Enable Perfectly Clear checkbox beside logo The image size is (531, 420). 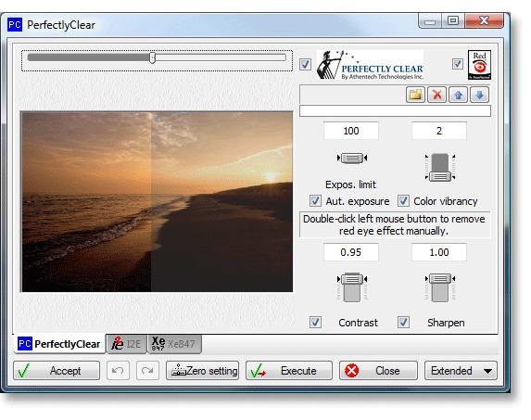[305, 64]
